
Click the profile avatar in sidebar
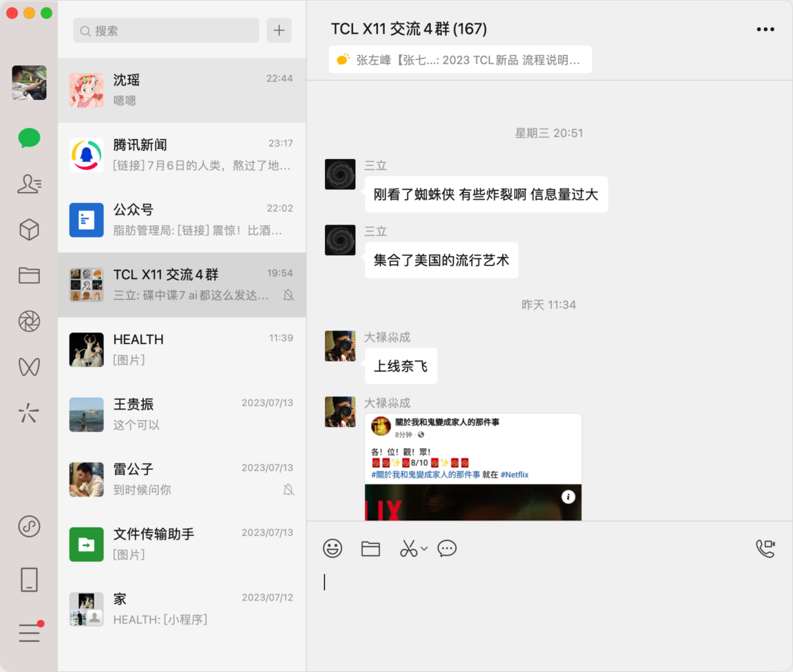(30, 83)
